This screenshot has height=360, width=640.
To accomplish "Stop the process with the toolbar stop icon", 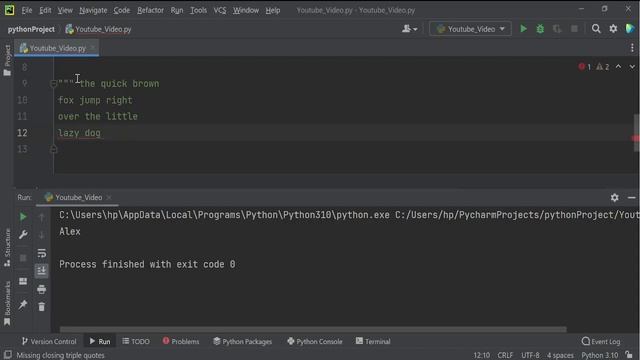I will [x=574, y=29].
